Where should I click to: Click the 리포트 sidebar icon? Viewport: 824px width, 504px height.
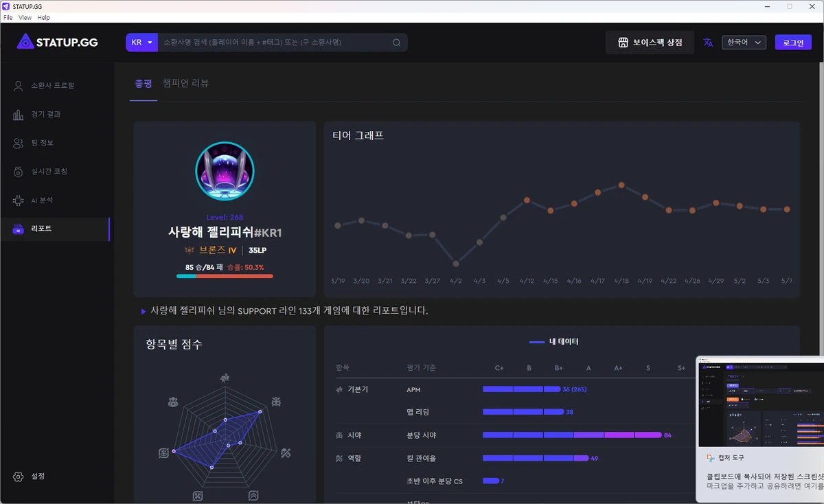[19, 229]
